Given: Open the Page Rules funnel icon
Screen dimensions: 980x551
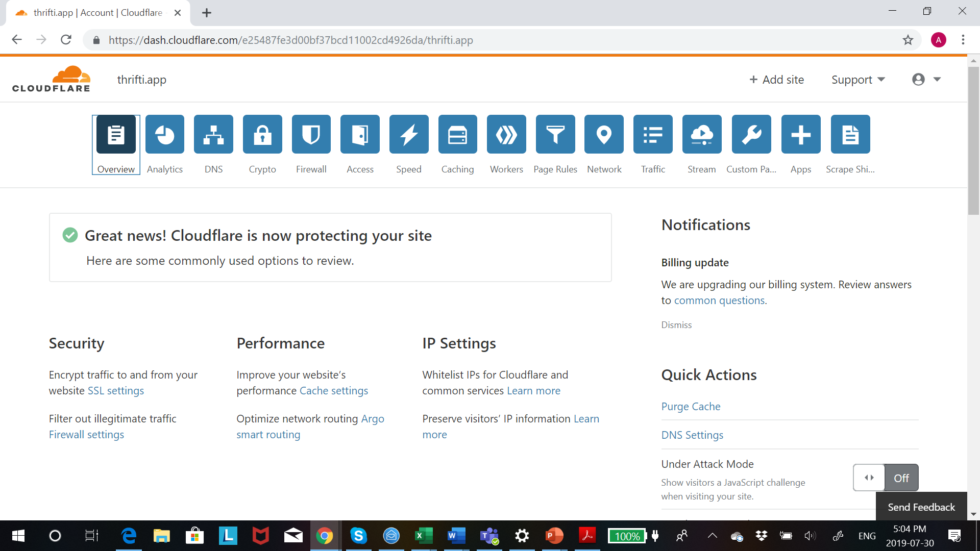Looking at the screenshot, I should tap(555, 135).
